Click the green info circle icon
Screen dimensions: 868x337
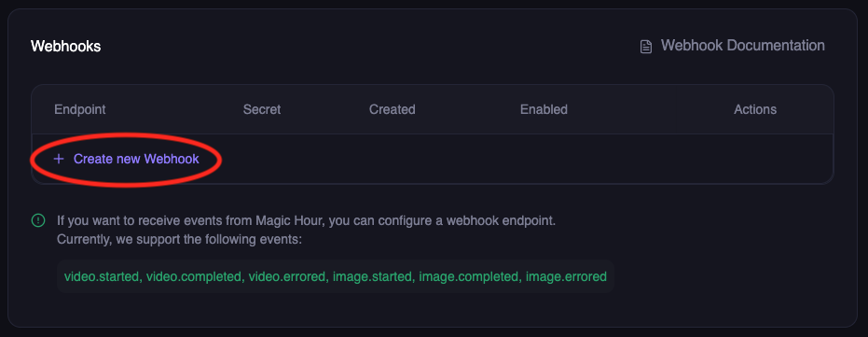click(37, 220)
